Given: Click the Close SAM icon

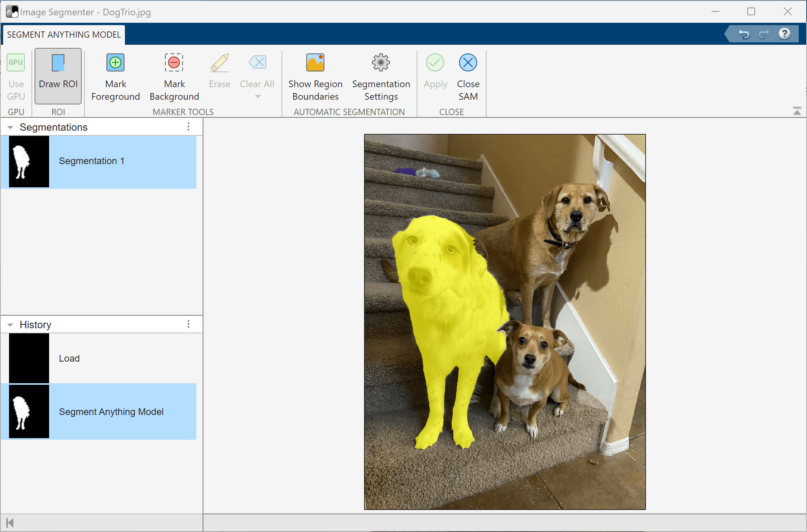Looking at the screenshot, I should pyautogui.click(x=468, y=63).
